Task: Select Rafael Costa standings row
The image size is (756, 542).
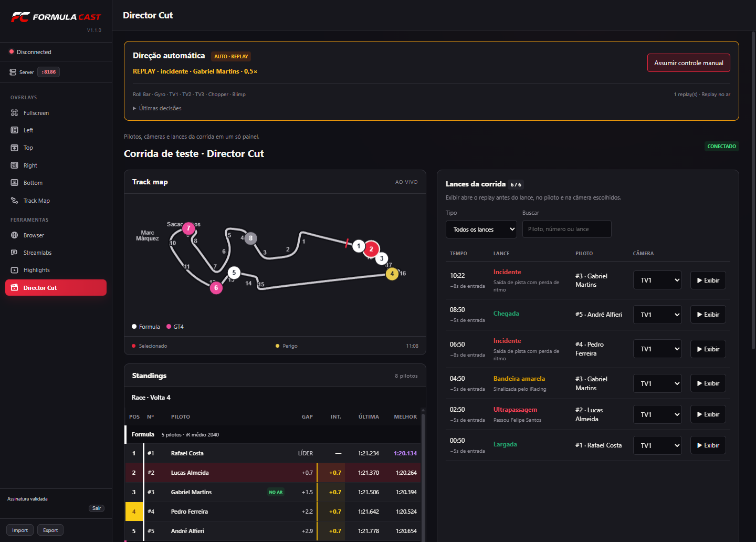Action: [272, 453]
